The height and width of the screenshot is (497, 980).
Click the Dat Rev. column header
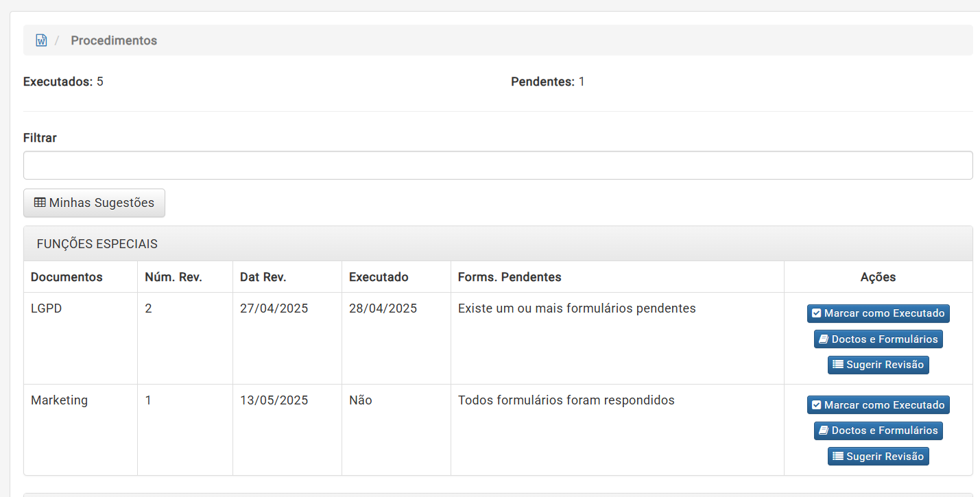pos(263,277)
